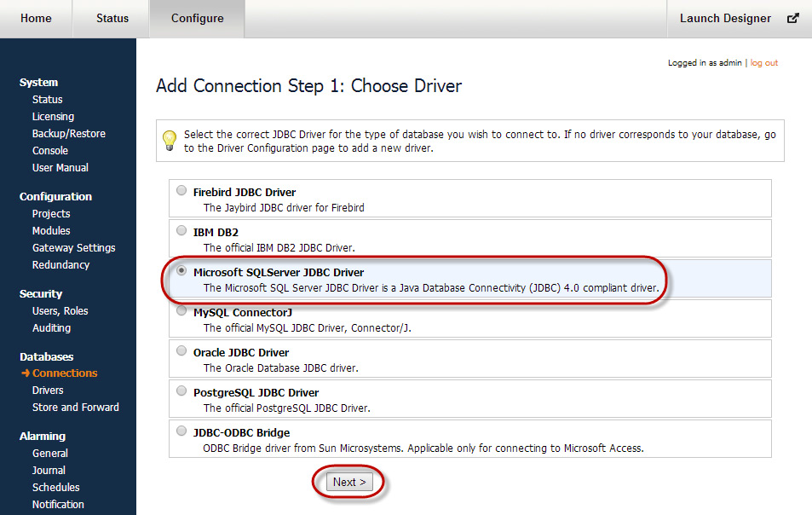This screenshot has width=812, height=515.
Task: Open the Licensing page
Action: [53, 117]
